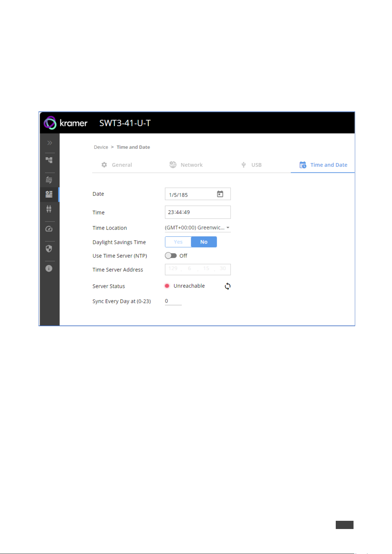The height and width of the screenshot is (554, 392).
Task: Open the audio/faders sidebar icon
Action: coord(49,209)
